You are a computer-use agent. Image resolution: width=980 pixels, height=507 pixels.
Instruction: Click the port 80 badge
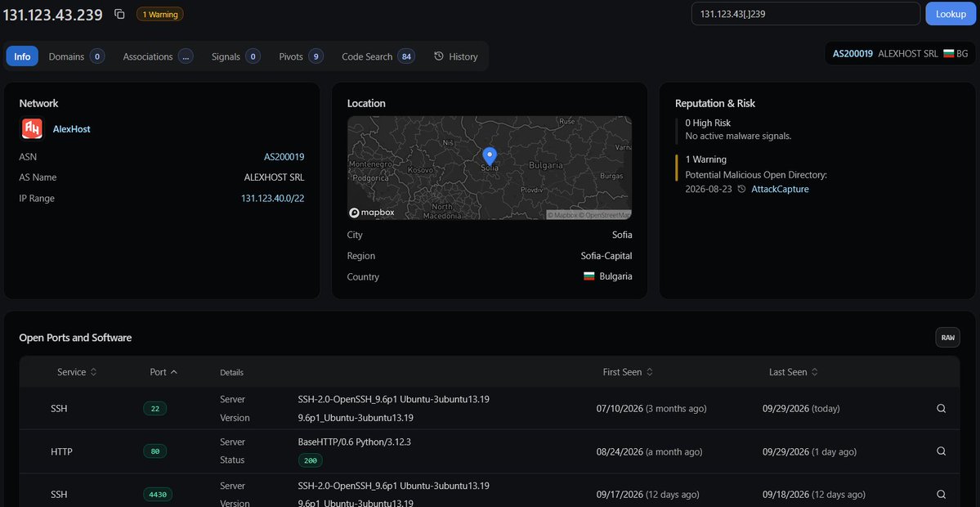coord(155,451)
